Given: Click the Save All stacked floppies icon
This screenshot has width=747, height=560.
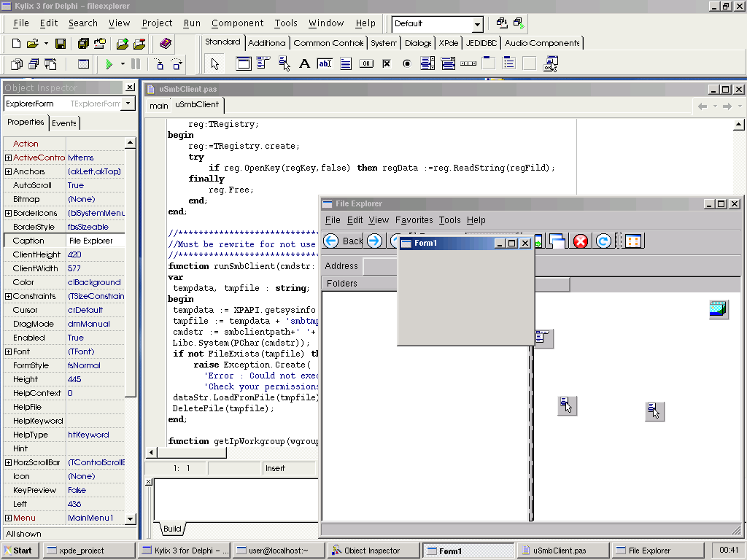Looking at the screenshot, I should (x=83, y=44).
